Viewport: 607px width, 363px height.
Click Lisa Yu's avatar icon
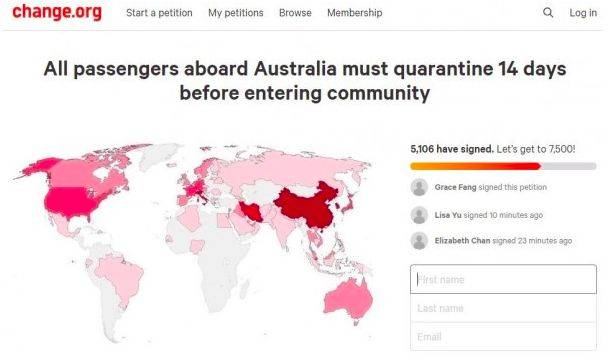coord(419,215)
